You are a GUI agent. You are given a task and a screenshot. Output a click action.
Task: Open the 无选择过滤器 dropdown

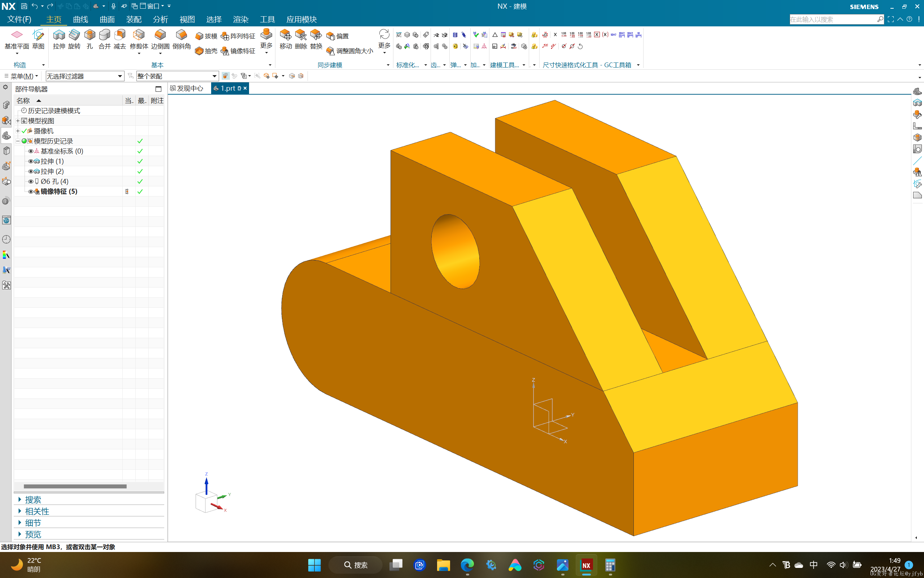pos(85,76)
